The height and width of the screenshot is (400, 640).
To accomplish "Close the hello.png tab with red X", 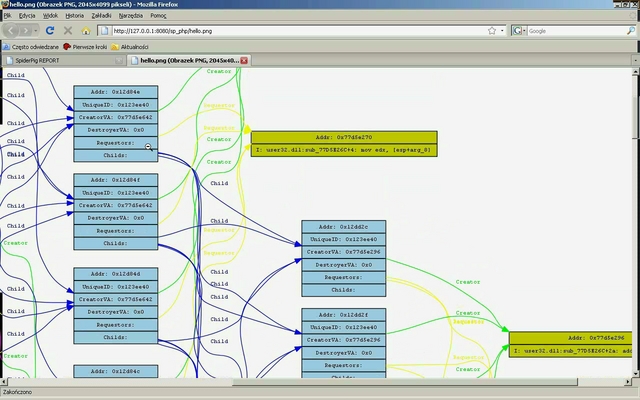I will point(244,60).
